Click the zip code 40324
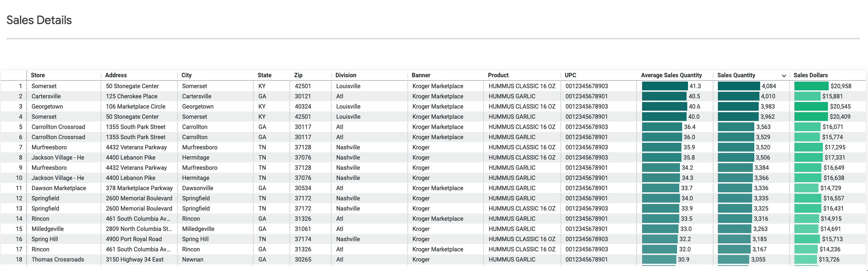This screenshot has width=868, height=271. click(x=303, y=106)
